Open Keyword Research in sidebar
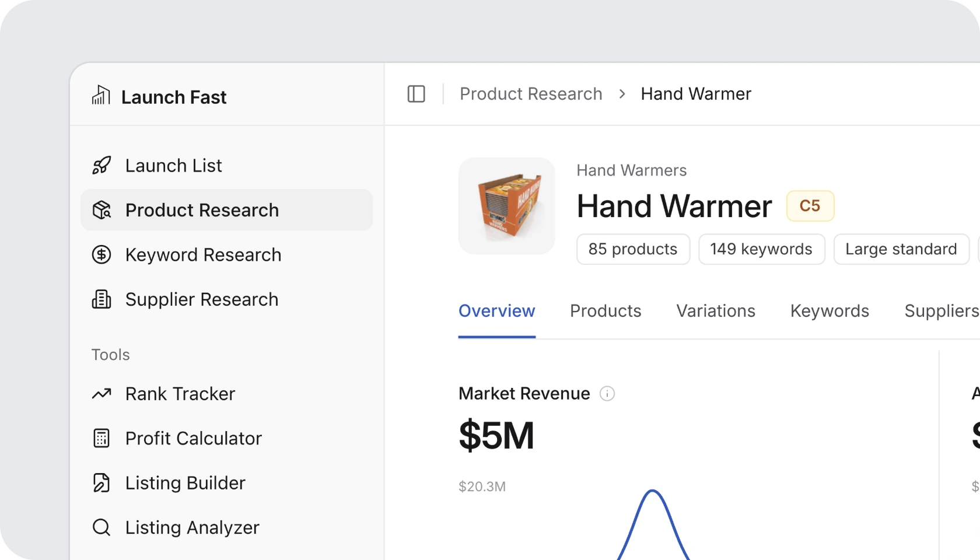The width and height of the screenshot is (980, 560). (x=226, y=255)
